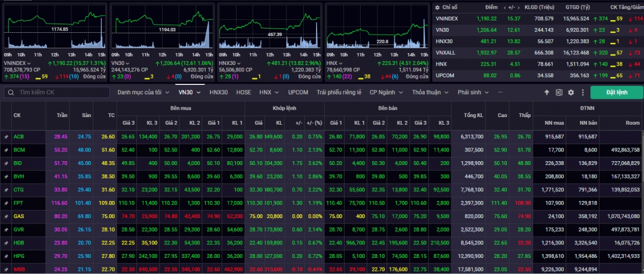This screenshot has height=274, width=644.
Task: Click the +/- (%) column header
Action: tap(315, 122)
